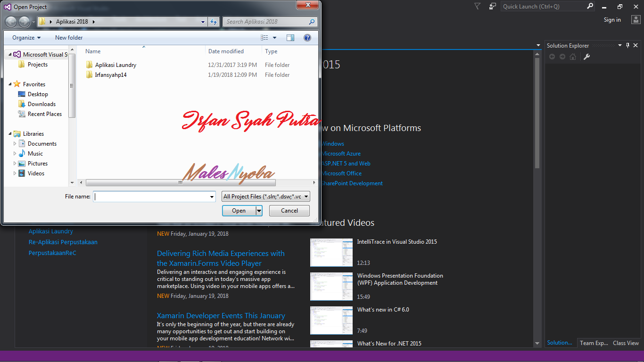
Task: Click the search magnifier in Search Aplikasi 2018 box
Action: click(312, 22)
